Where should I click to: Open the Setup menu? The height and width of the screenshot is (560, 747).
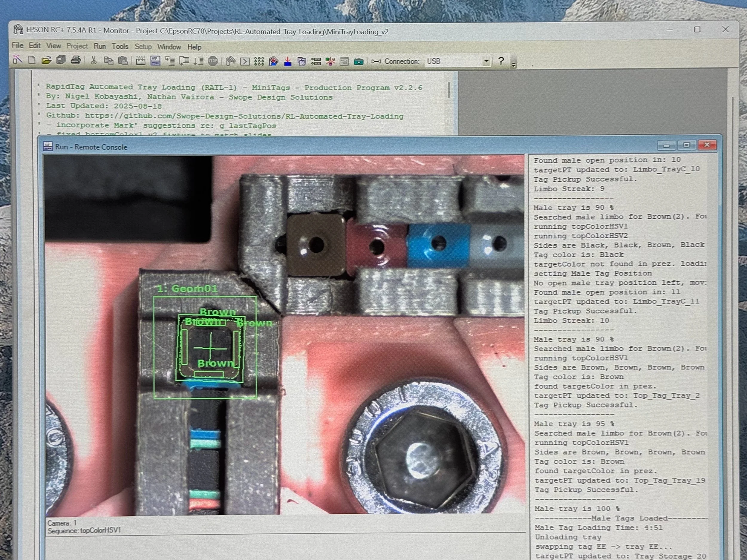pyautogui.click(x=143, y=47)
